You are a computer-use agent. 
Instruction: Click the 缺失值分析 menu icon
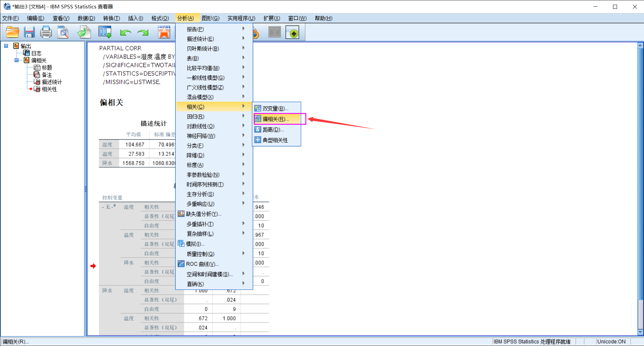pyautogui.click(x=181, y=214)
